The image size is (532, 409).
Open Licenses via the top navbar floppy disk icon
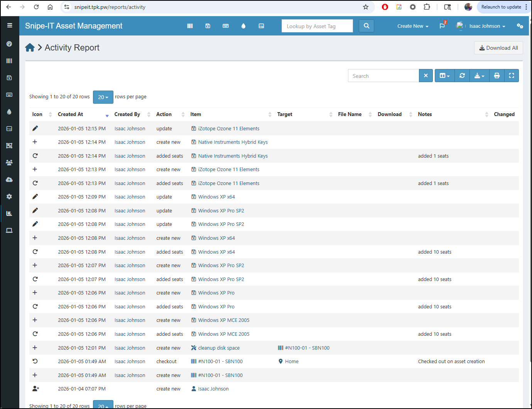(208, 26)
